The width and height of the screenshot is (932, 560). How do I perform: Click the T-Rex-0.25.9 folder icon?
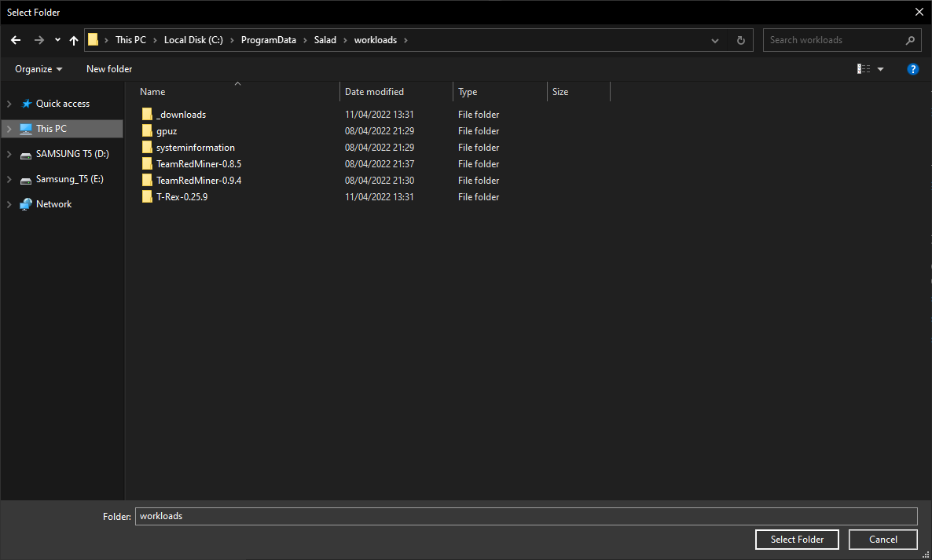[x=147, y=197]
